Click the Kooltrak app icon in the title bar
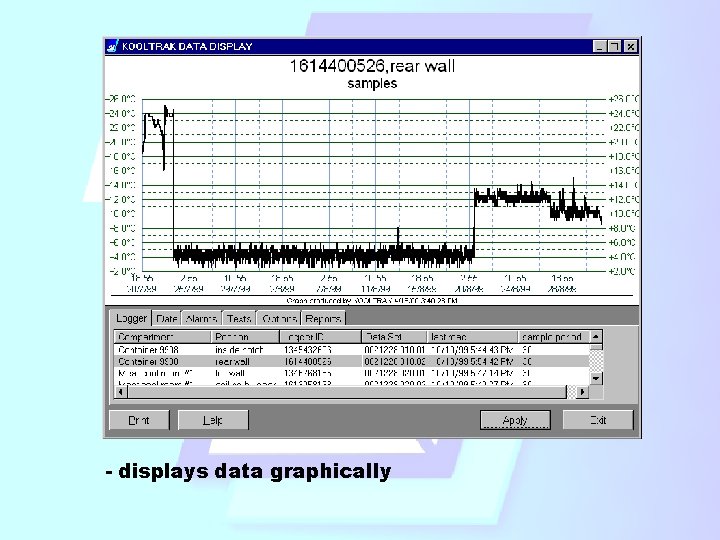Screen dimensions: 720x540 112,46
